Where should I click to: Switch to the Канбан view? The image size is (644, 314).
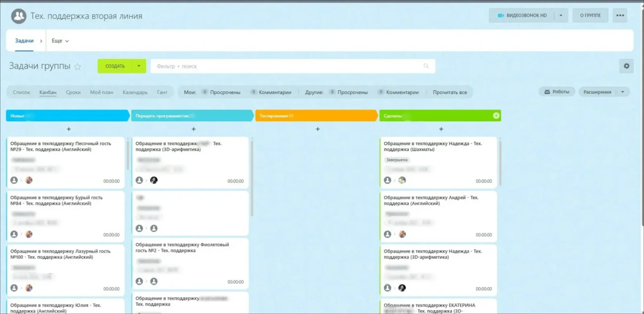coord(48,92)
